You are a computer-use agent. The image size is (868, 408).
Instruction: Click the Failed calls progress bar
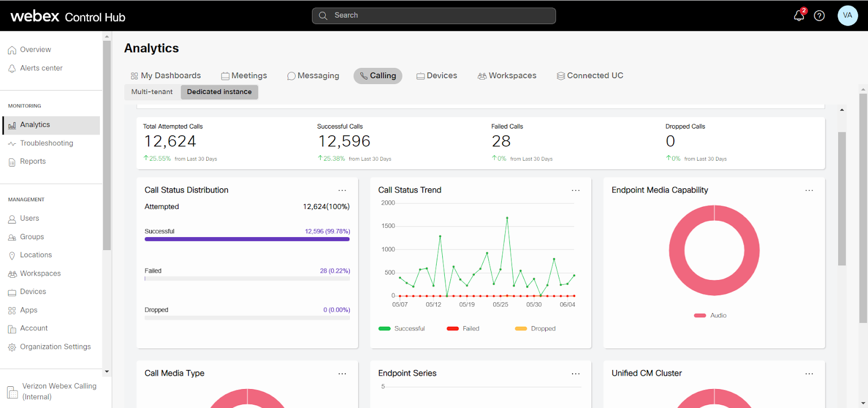coord(247,279)
